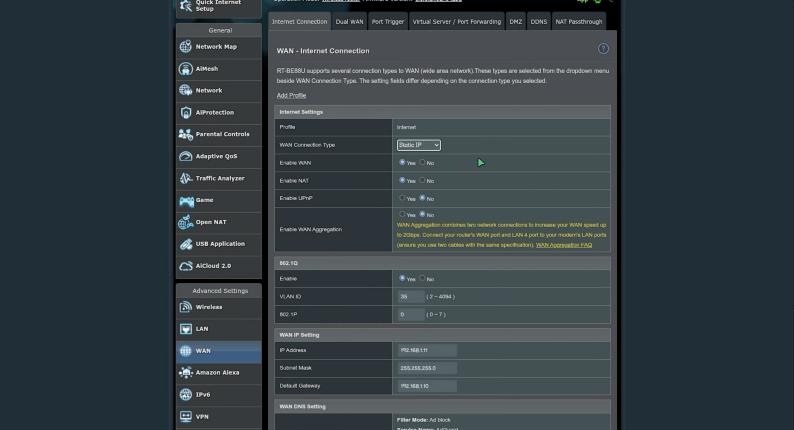
Task: Click the Network icon in sidebar
Action: click(186, 90)
